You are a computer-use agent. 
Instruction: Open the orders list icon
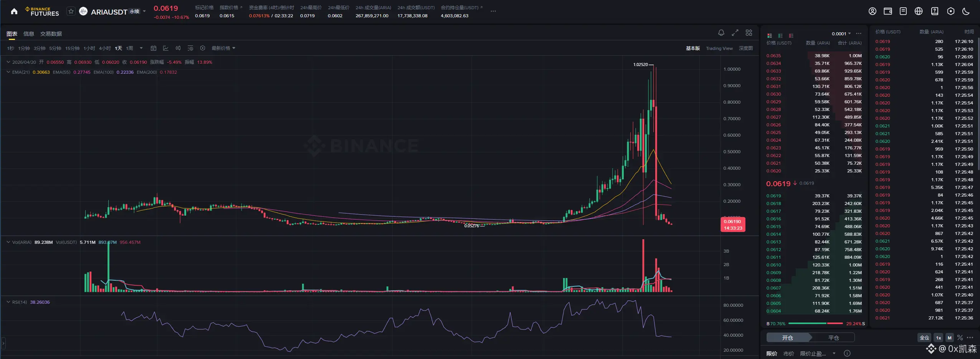903,12
